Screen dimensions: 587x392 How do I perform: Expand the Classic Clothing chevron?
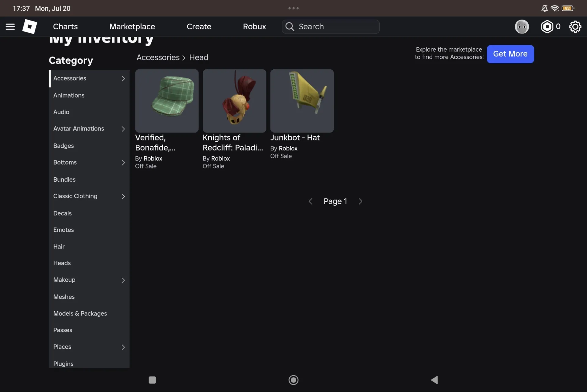pyautogui.click(x=123, y=196)
